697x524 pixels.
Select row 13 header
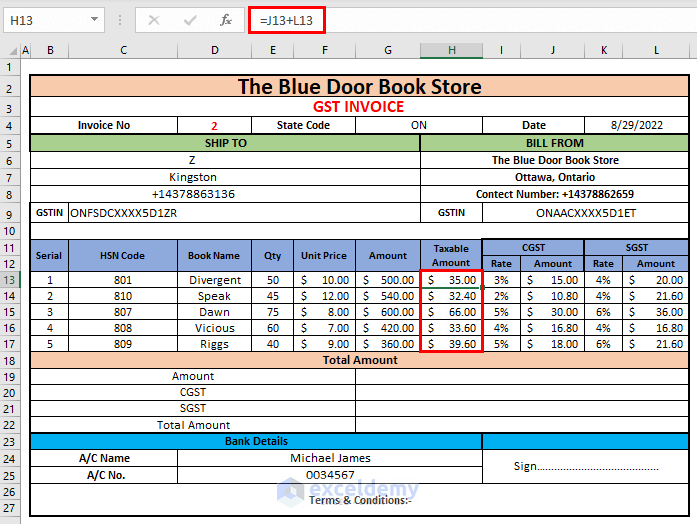click(x=10, y=280)
